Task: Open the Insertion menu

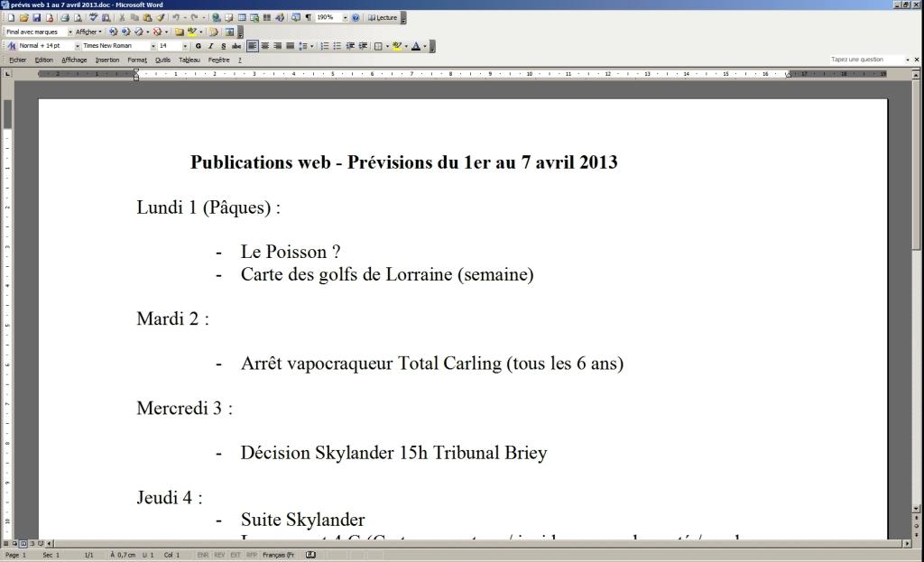Action: coord(106,60)
